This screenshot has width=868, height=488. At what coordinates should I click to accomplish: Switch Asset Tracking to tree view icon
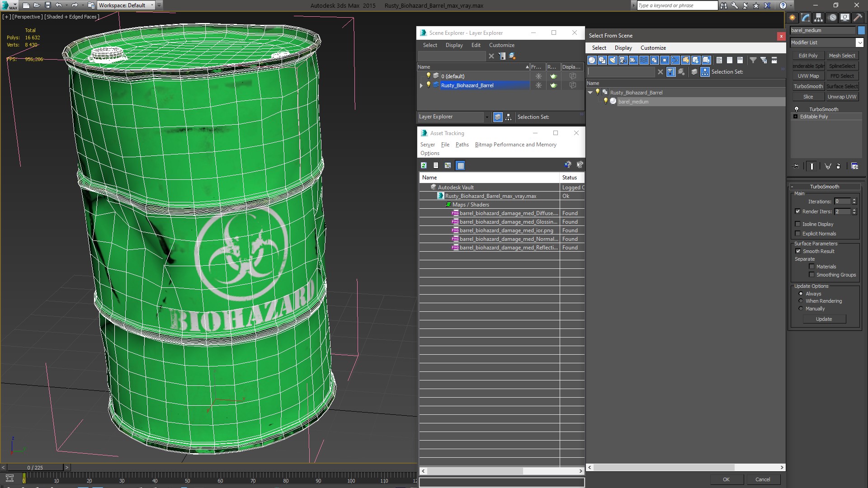448,165
